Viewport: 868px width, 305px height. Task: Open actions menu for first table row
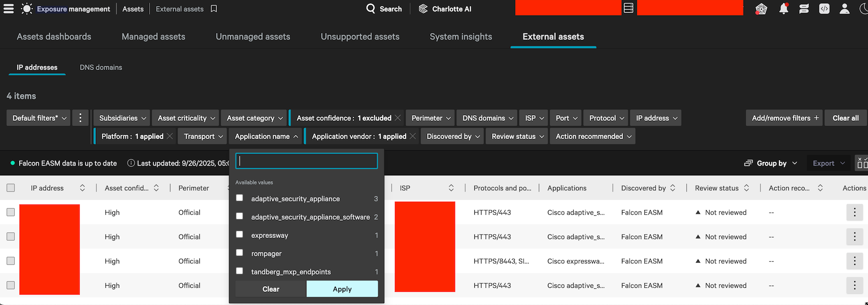click(x=855, y=212)
